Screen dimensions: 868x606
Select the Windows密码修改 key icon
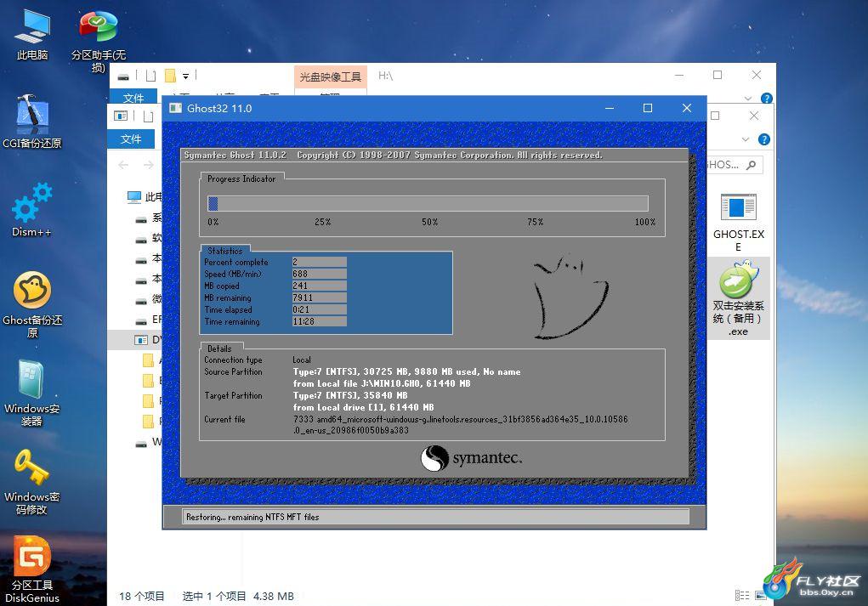pyautogui.click(x=32, y=481)
